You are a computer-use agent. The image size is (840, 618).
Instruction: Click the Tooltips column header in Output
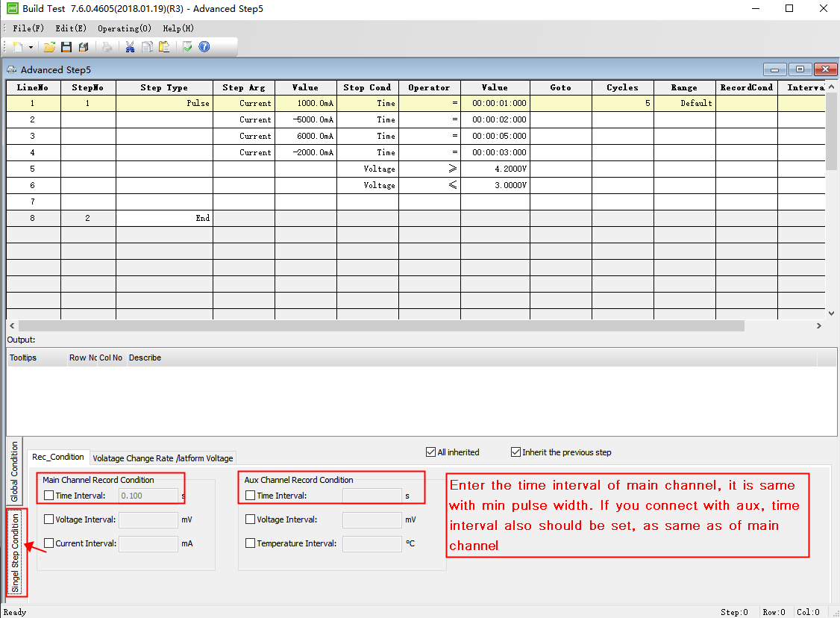point(37,358)
